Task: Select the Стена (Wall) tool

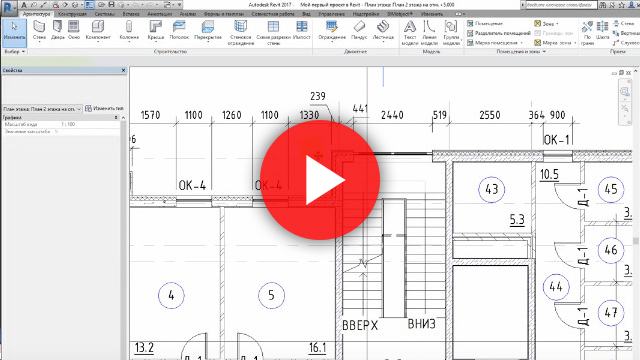Action: (x=39, y=31)
